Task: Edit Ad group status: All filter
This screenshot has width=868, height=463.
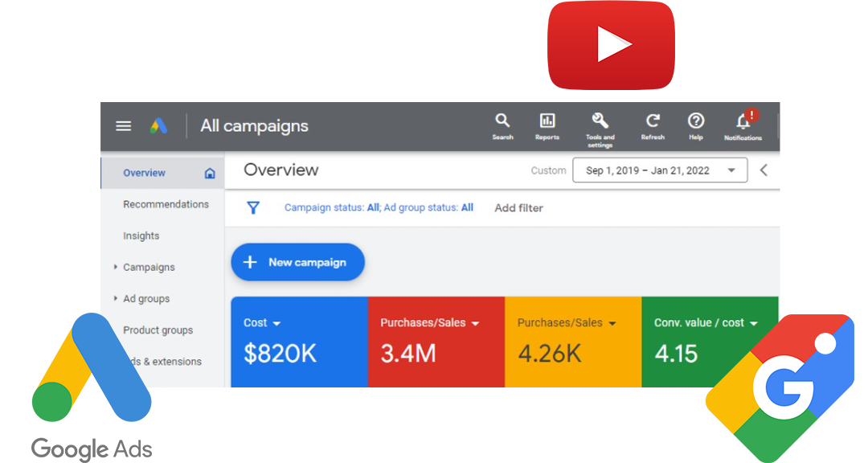Action: pos(428,207)
